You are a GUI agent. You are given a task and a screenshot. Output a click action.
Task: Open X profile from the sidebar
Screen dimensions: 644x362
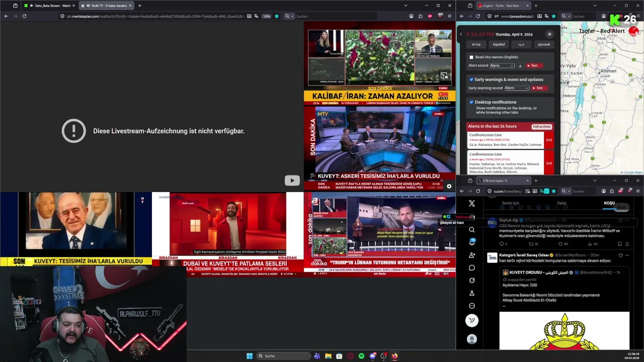[471, 293]
